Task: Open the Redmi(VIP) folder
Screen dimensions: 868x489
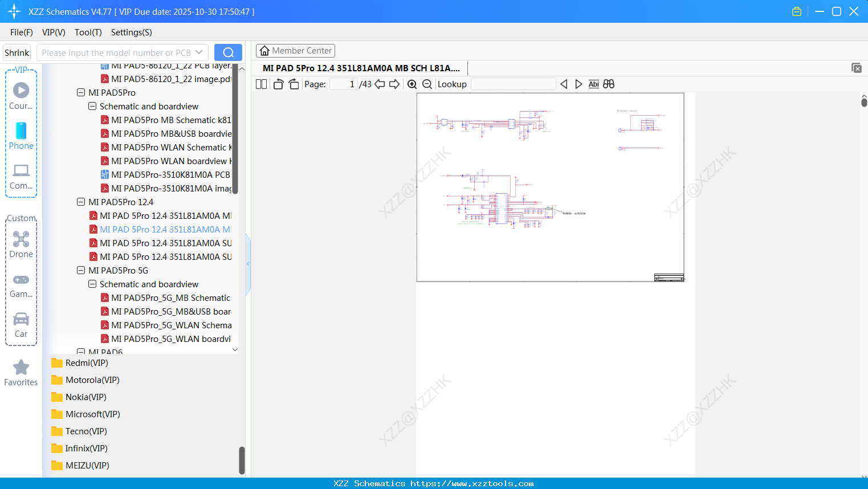Action: pyautogui.click(x=80, y=363)
